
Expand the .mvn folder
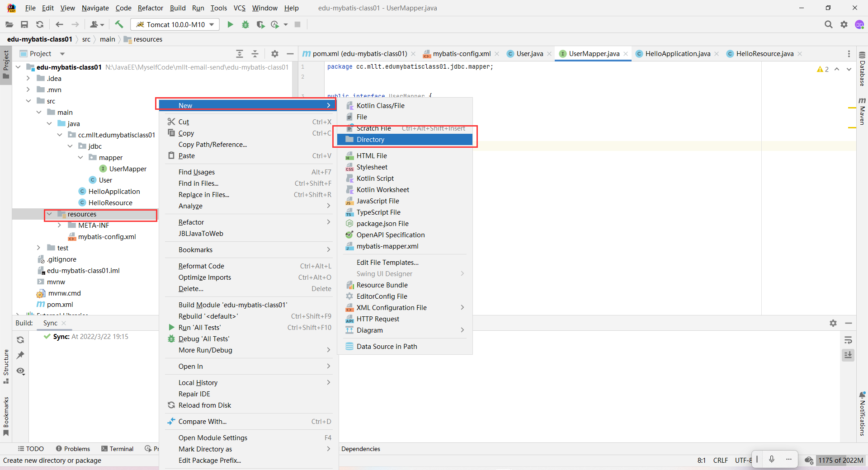coord(28,89)
